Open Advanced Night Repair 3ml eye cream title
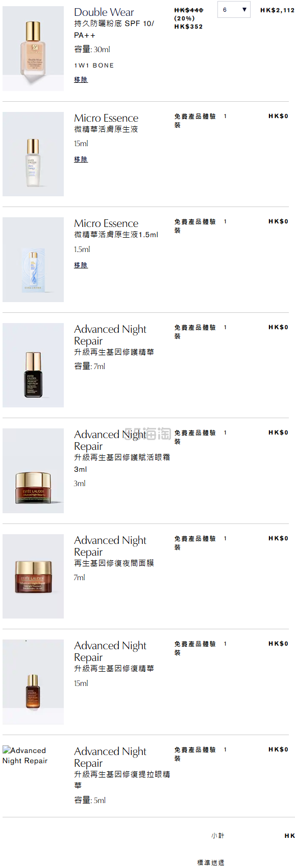The image size is (295, 868). 110,440
